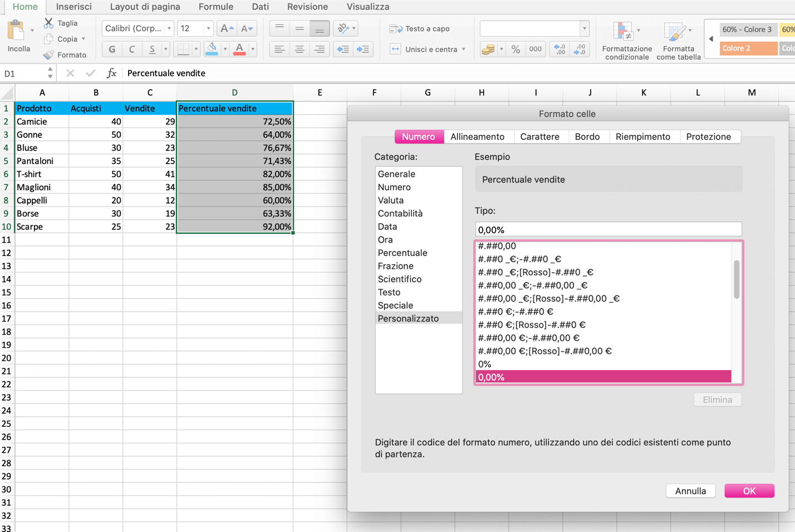Align text right
Image resolution: width=795 pixels, height=532 pixels.
tap(320, 49)
